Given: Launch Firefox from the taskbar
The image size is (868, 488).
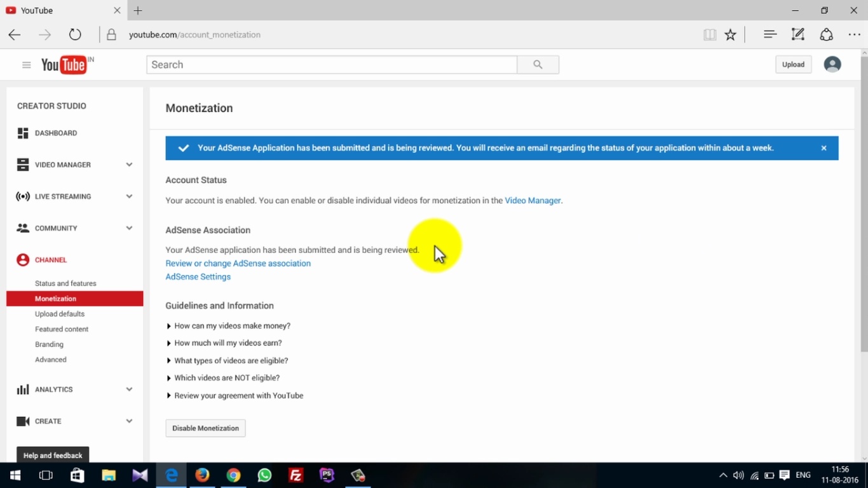Looking at the screenshot, I should tap(202, 475).
